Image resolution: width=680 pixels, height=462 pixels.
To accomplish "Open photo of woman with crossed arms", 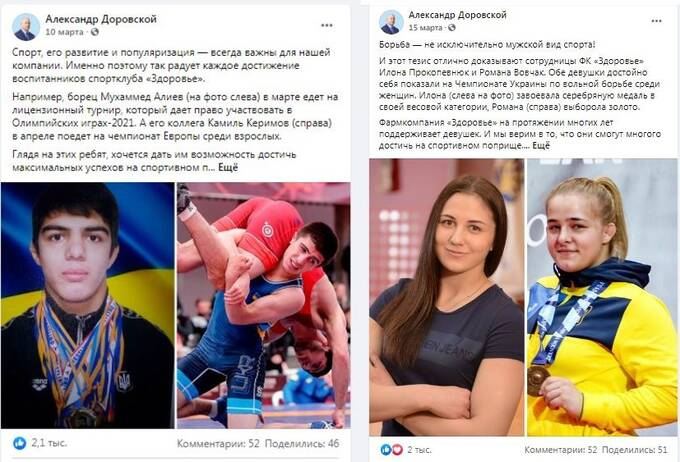I will [447, 297].
